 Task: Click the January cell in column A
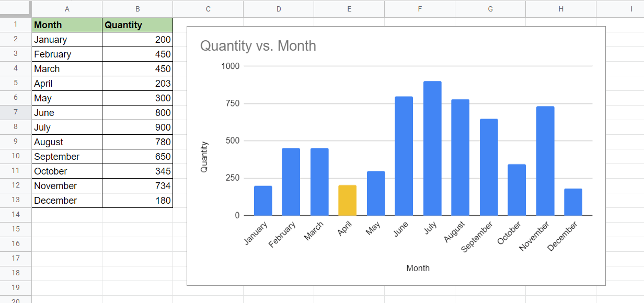coord(67,39)
